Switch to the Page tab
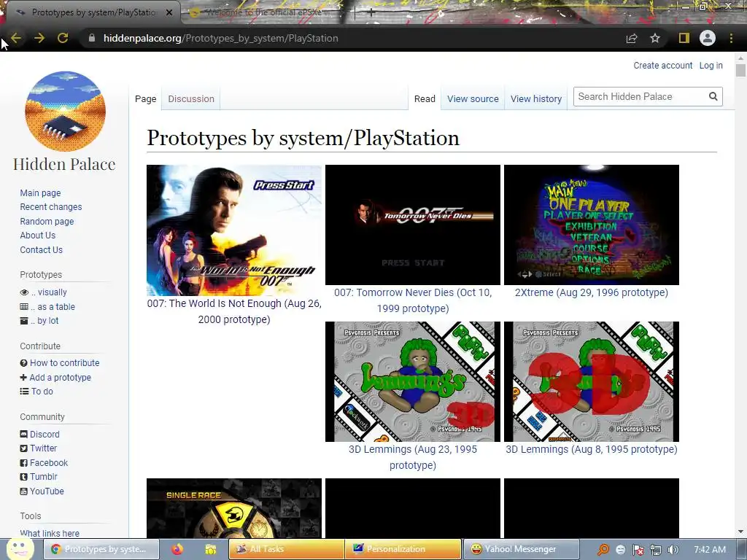Image resolution: width=747 pixels, height=560 pixels. 145,98
